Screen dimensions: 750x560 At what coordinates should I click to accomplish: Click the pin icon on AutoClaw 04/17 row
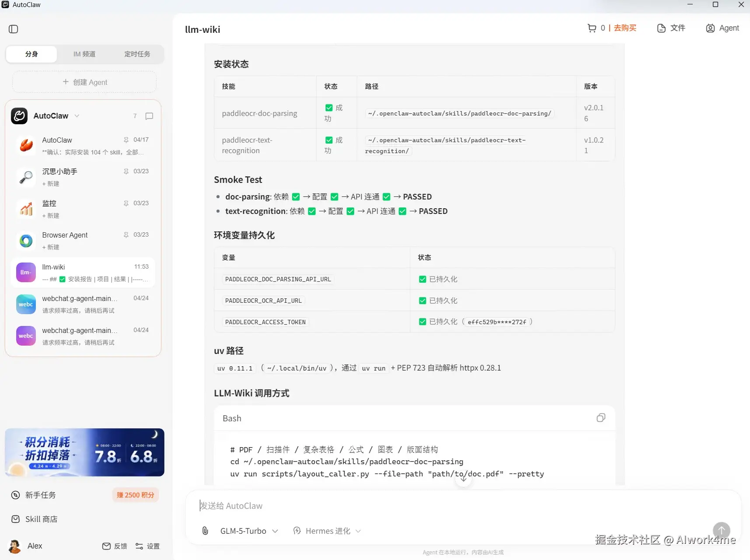(x=126, y=140)
